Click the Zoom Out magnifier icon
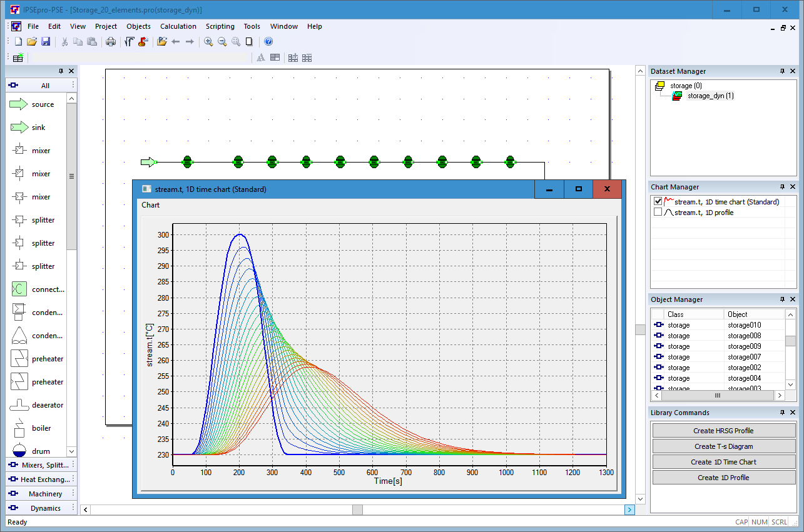Image resolution: width=804 pixels, height=532 pixels. (222, 42)
